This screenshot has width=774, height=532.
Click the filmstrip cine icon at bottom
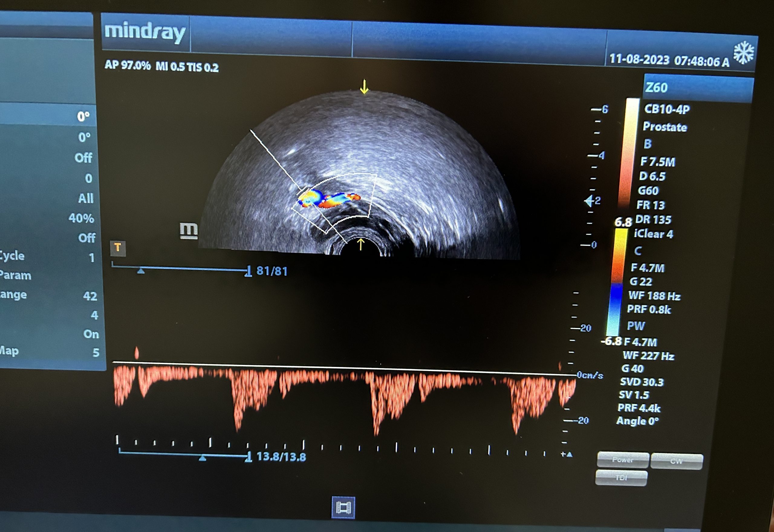click(343, 507)
